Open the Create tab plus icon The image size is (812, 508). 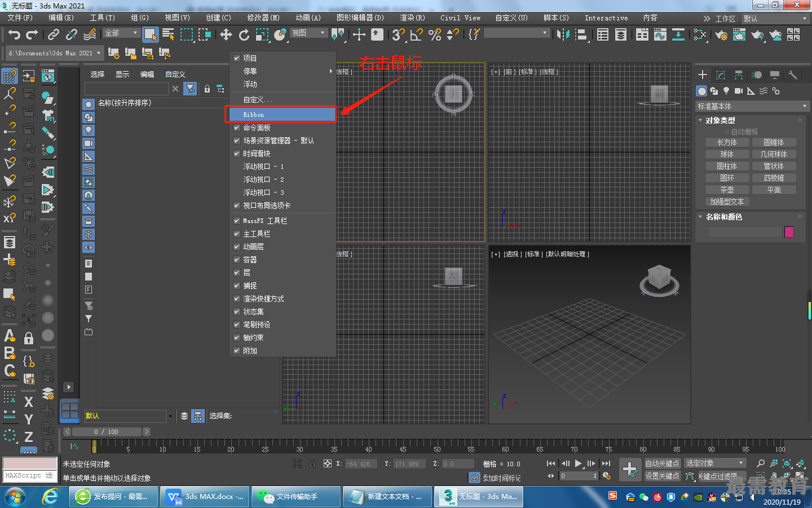point(703,75)
